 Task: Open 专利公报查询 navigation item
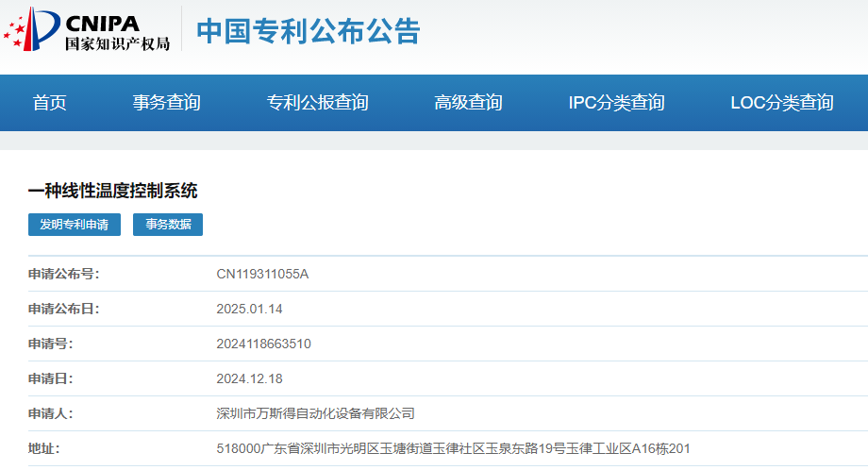tap(317, 103)
